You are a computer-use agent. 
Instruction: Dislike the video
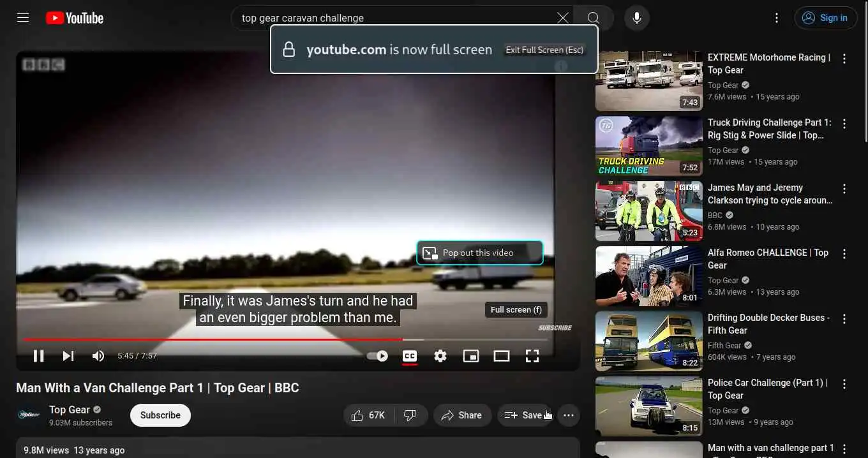[410, 415]
